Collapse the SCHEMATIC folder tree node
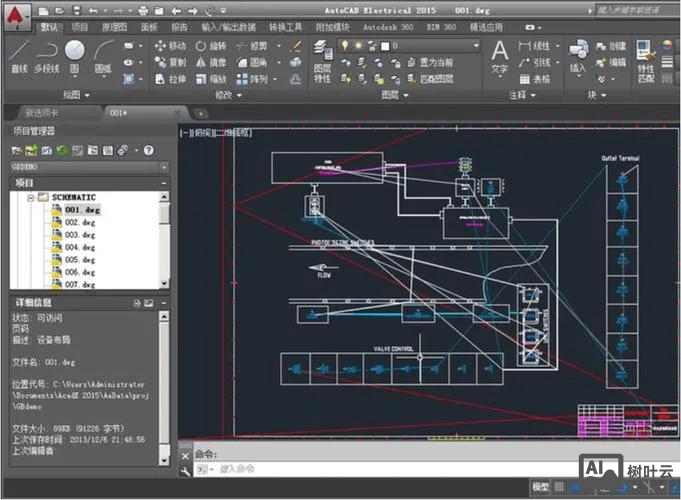The height and width of the screenshot is (500, 681). (32, 198)
